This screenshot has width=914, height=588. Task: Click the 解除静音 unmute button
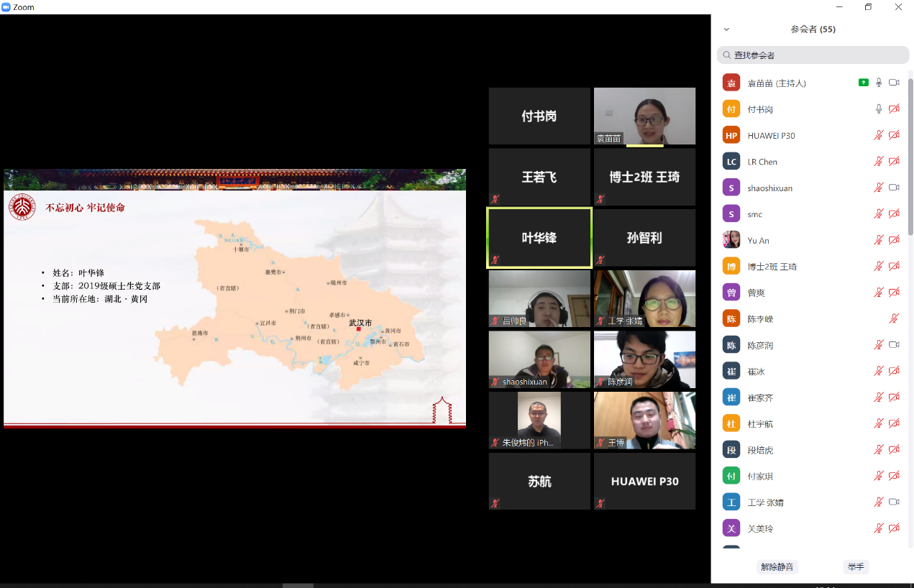(x=777, y=567)
